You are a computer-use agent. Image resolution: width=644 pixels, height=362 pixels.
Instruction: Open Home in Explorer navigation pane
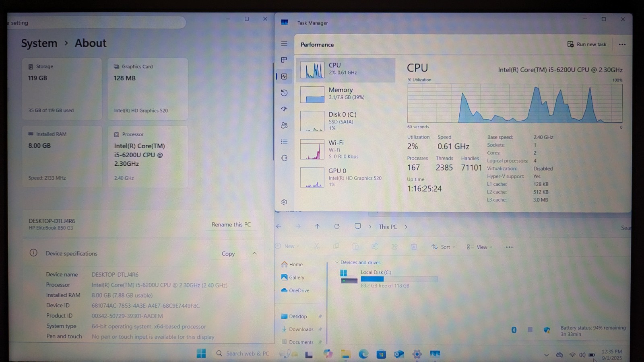point(292,264)
